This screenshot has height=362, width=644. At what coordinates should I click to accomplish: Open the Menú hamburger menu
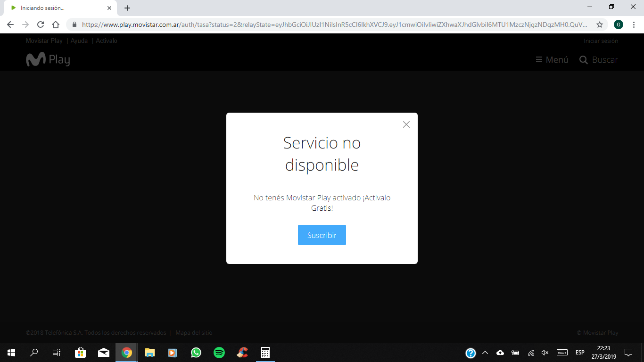pos(552,60)
